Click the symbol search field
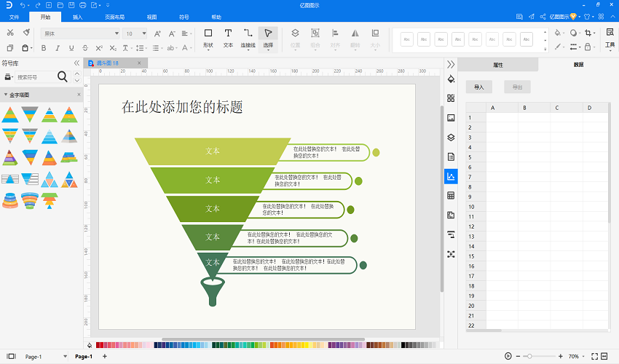Viewport: 619px width, 364px height. (x=36, y=77)
